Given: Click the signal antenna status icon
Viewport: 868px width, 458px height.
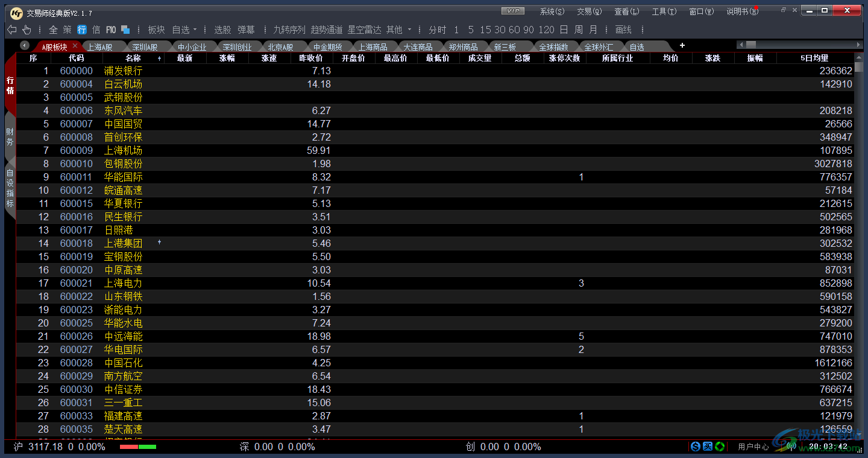Looking at the screenshot, I should coord(791,447).
